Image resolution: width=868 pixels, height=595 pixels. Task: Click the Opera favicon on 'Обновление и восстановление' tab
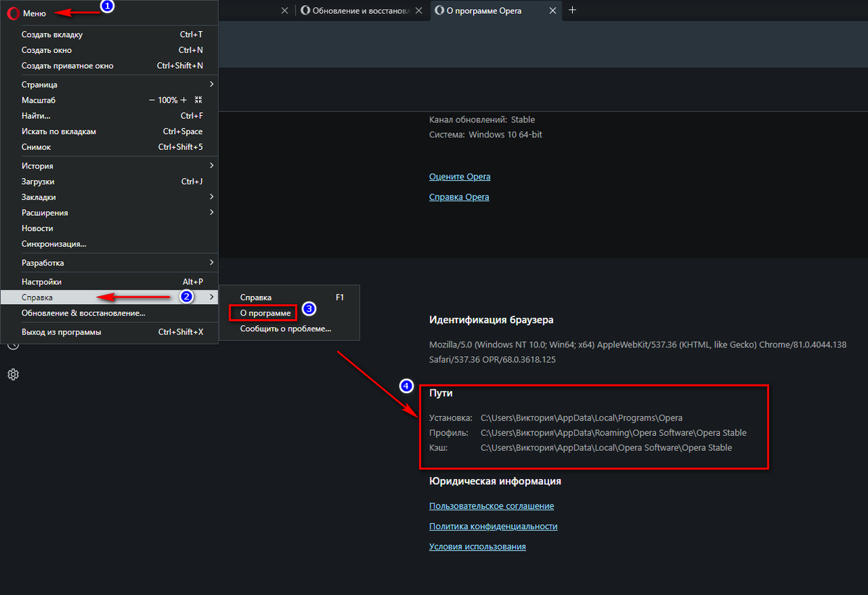pos(305,10)
